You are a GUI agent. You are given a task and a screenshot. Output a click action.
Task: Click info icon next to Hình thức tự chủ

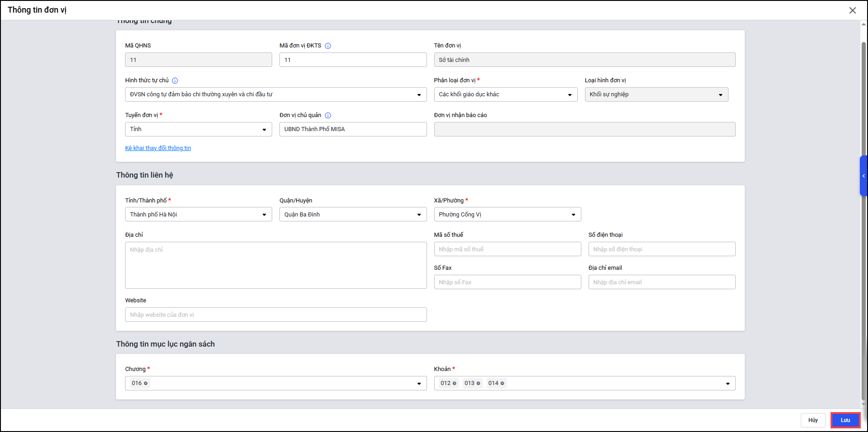175,80
